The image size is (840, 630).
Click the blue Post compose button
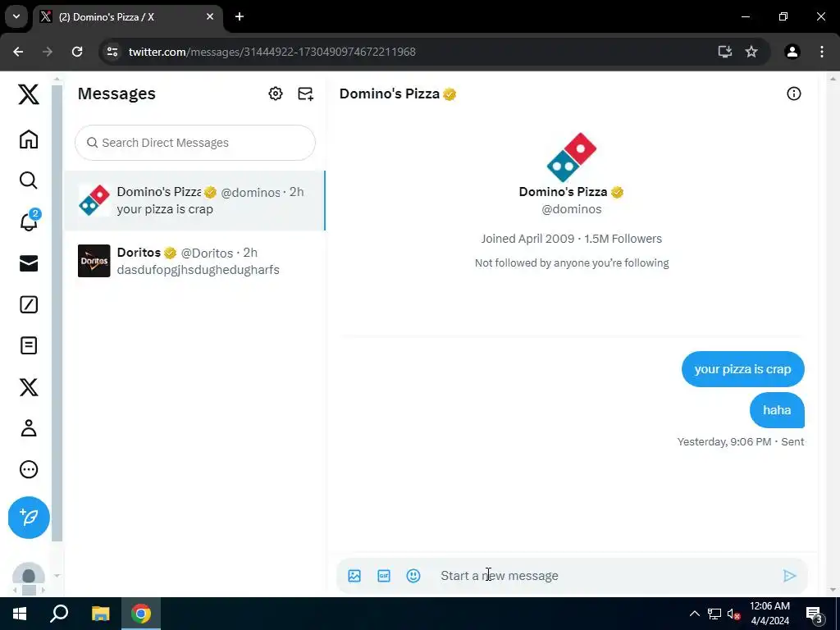point(29,518)
